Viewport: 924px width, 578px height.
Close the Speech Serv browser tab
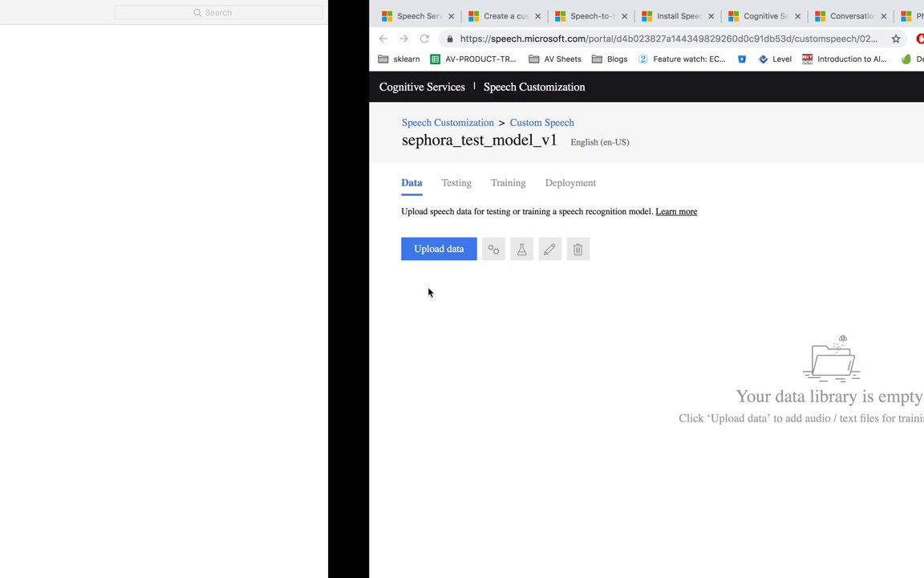[x=451, y=17]
